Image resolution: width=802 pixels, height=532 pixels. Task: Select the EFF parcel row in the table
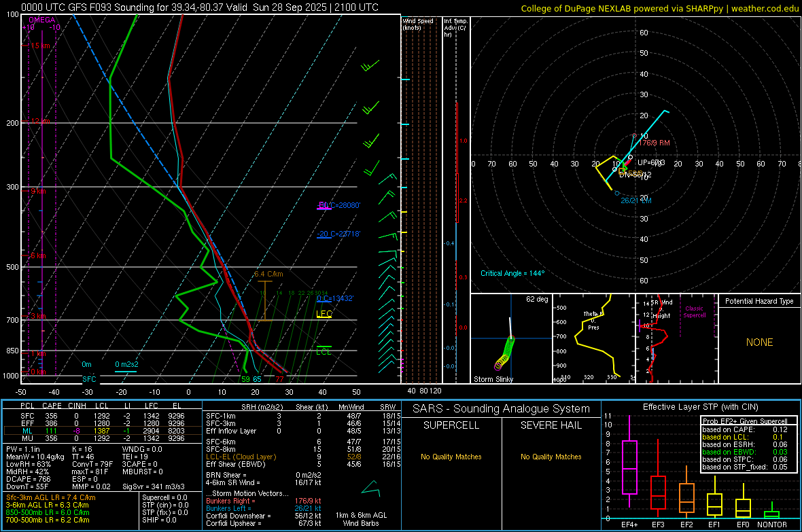tap(103, 423)
